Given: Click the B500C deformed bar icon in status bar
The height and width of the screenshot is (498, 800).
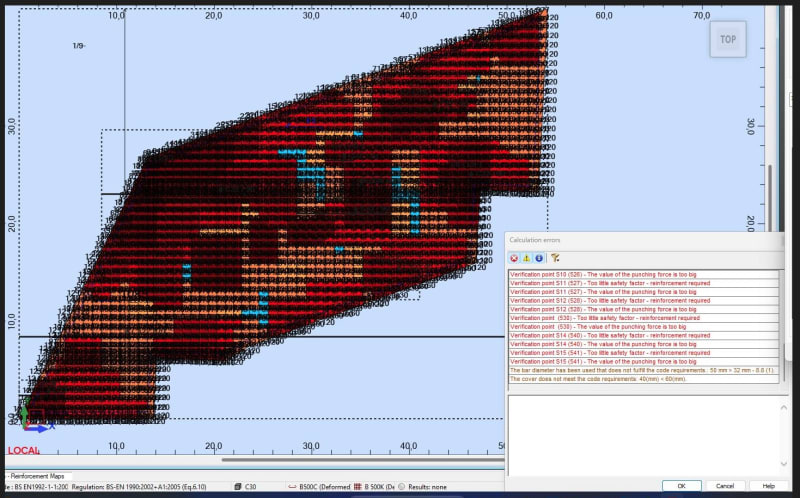Looking at the screenshot, I should tap(293, 487).
